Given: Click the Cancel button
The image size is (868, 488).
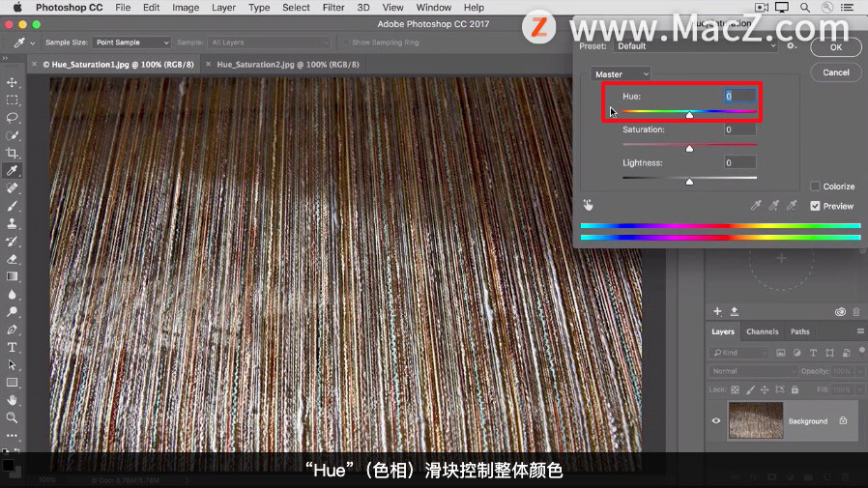Looking at the screenshot, I should tap(836, 72).
